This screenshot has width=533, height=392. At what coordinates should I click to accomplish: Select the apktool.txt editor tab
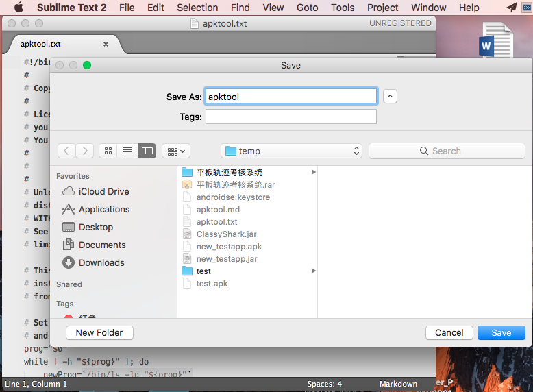click(63, 44)
